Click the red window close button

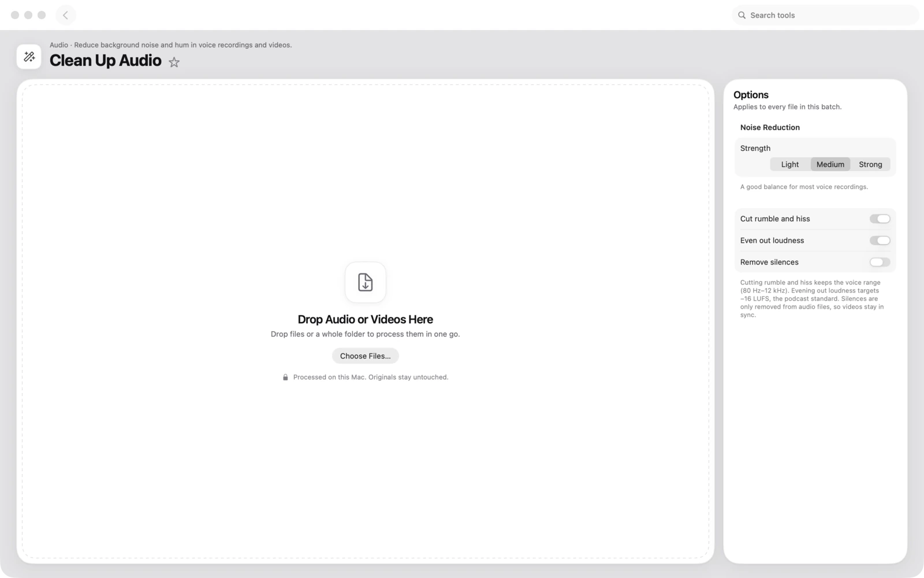pos(15,15)
